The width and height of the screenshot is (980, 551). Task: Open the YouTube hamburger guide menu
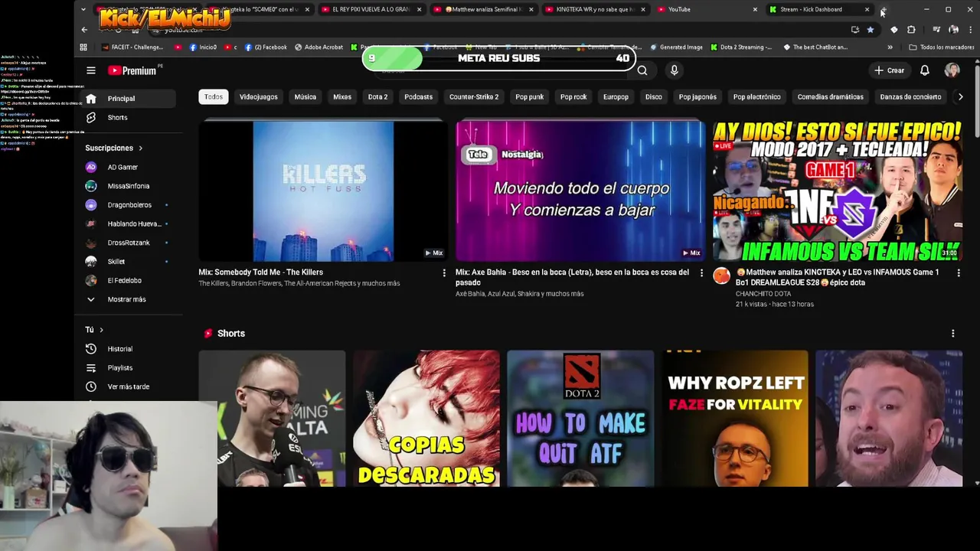click(91, 70)
